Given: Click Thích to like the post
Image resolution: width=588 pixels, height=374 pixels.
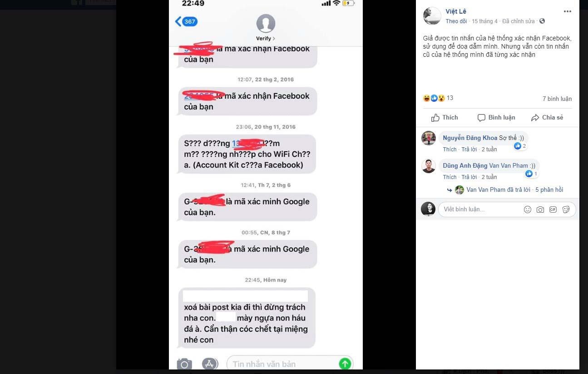Looking at the screenshot, I should (445, 117).
